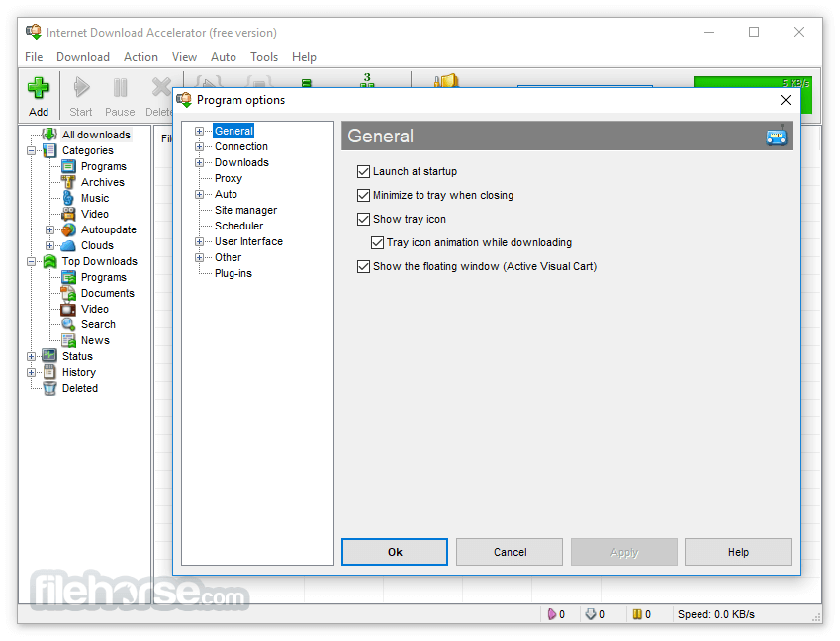840x641 pixels.
Task: Click the blue cart icon in General header
Action: tap(777, 137)
